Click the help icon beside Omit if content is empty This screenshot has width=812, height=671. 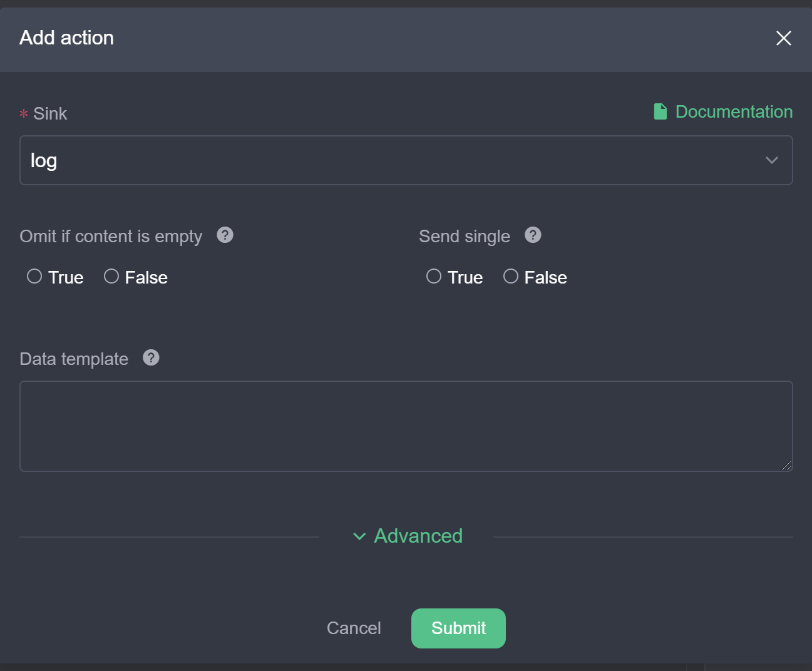click(x=225, y=235)
